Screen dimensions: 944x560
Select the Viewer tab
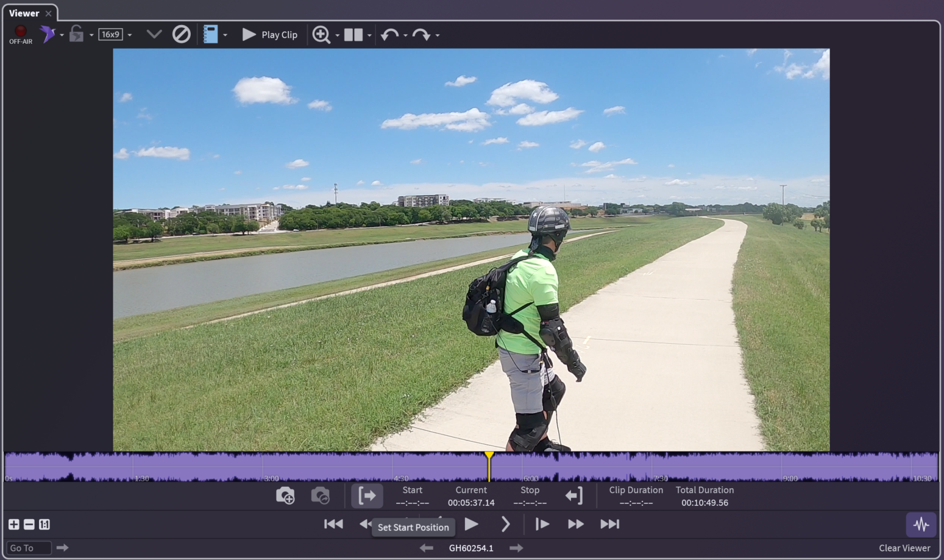click(x=24, y=13)
